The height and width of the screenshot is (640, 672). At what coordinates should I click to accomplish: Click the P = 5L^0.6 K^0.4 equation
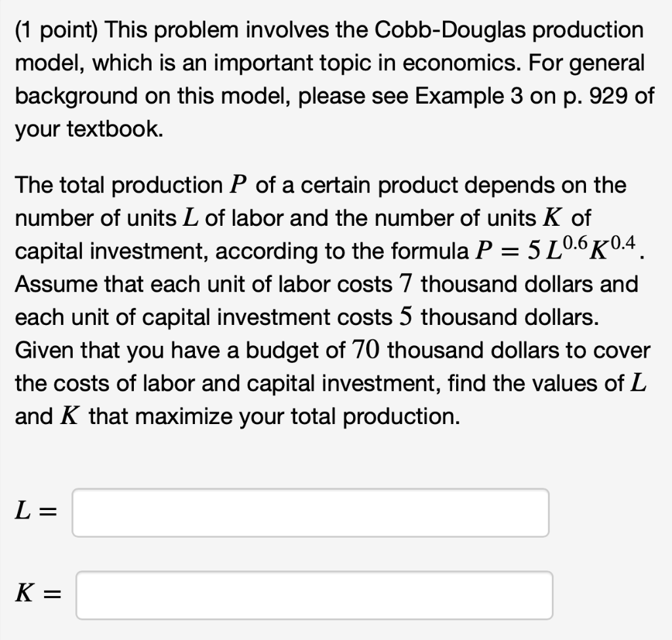[x=558, y=250]
